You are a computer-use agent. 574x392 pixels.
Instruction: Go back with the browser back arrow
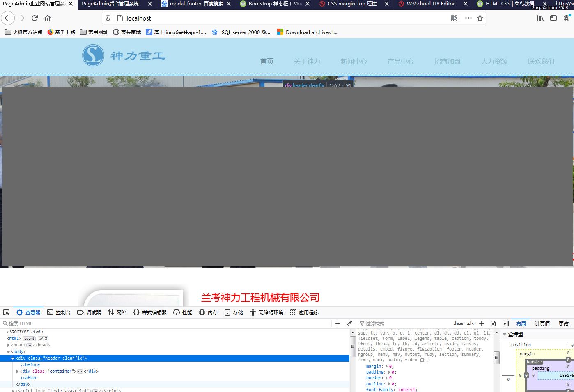(8, 18)
